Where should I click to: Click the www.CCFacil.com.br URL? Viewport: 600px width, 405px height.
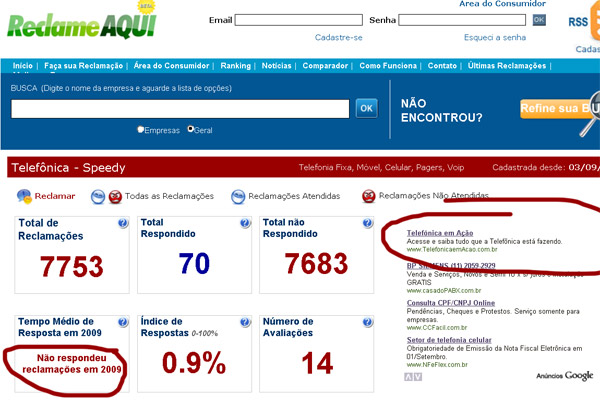[437, 328]
